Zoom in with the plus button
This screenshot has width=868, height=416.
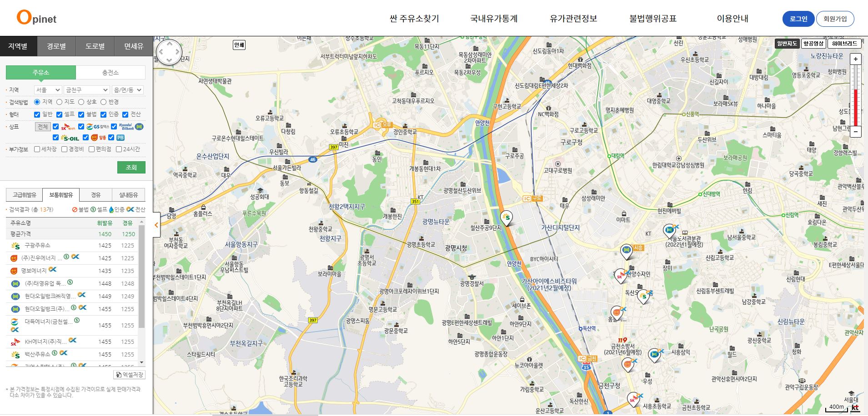click(x=856, y=59)
